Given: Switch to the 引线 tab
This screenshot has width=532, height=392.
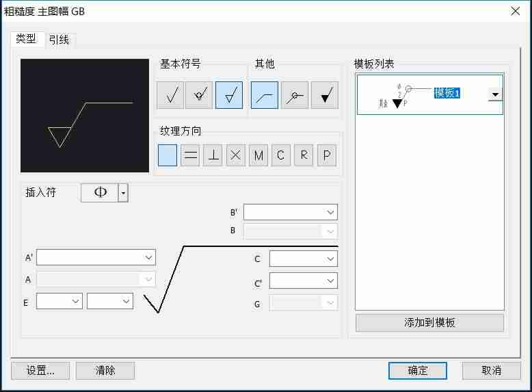Looking at the screenshot, I should [x=59, y=40].
